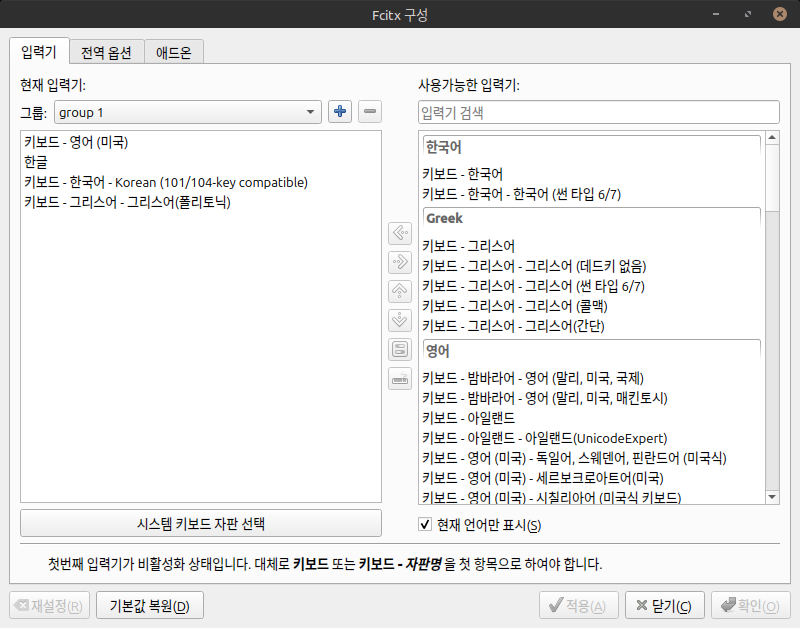The width and height of the screenshot is (800, 628).
Task: Open configure icon for selected input method
Action: click(400, 349)
